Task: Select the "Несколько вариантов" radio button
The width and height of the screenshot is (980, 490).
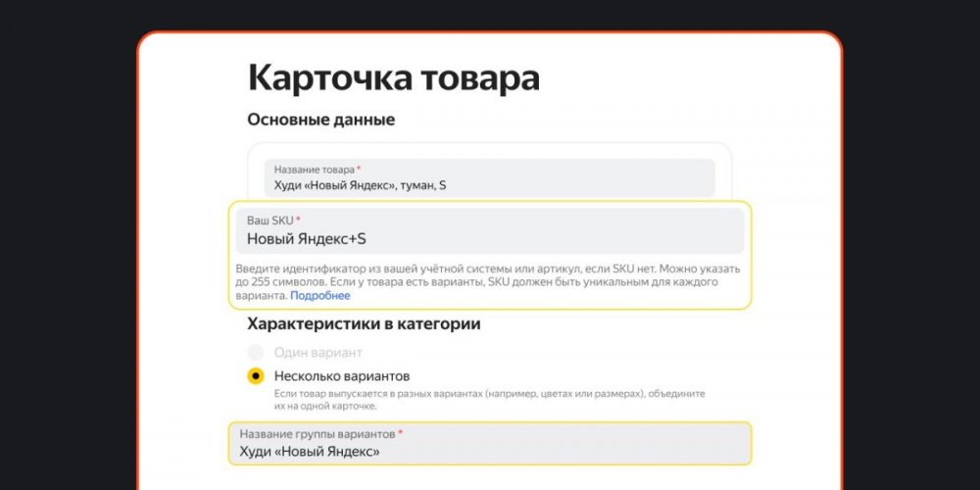Action: (256, 376)
